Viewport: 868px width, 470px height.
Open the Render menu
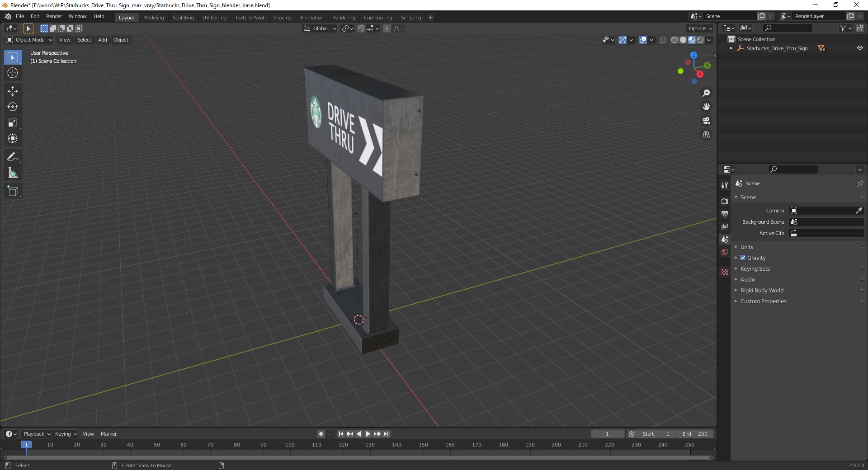54,16
